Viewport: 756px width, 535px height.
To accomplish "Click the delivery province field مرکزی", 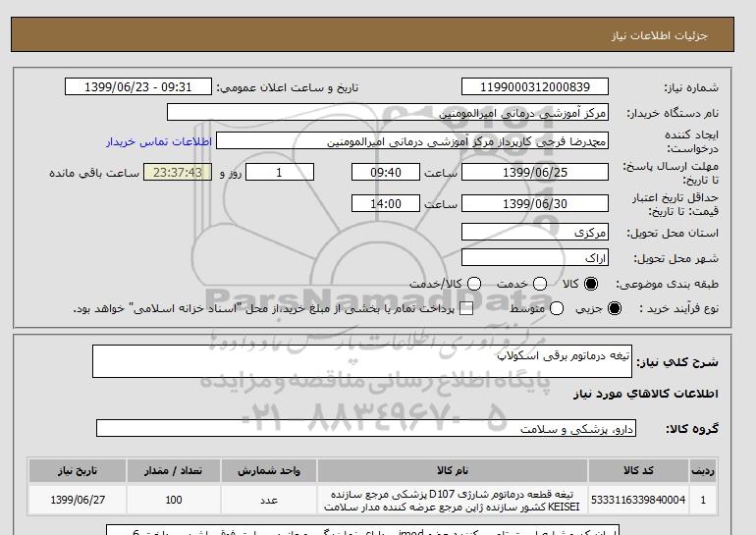I will point(535,233).
